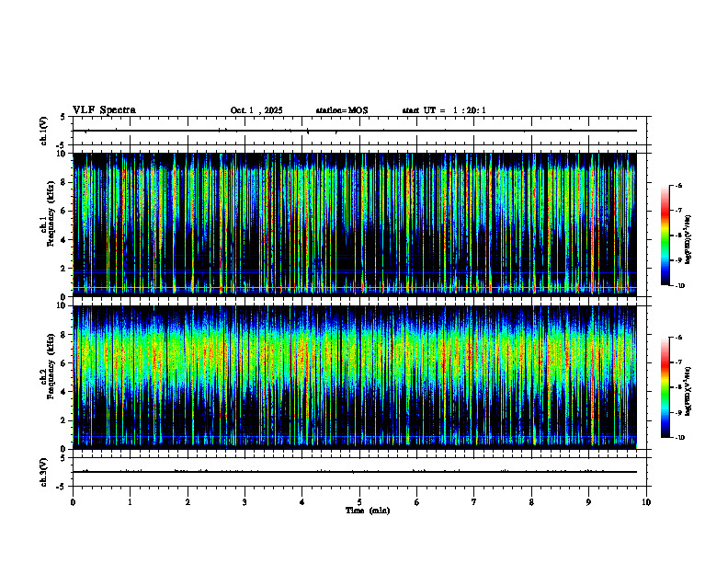Image resolution: width=728 pixels, height=563 pixels.
Task: Click the "VLF Spectra" plot title
Action: coord(104,110)
